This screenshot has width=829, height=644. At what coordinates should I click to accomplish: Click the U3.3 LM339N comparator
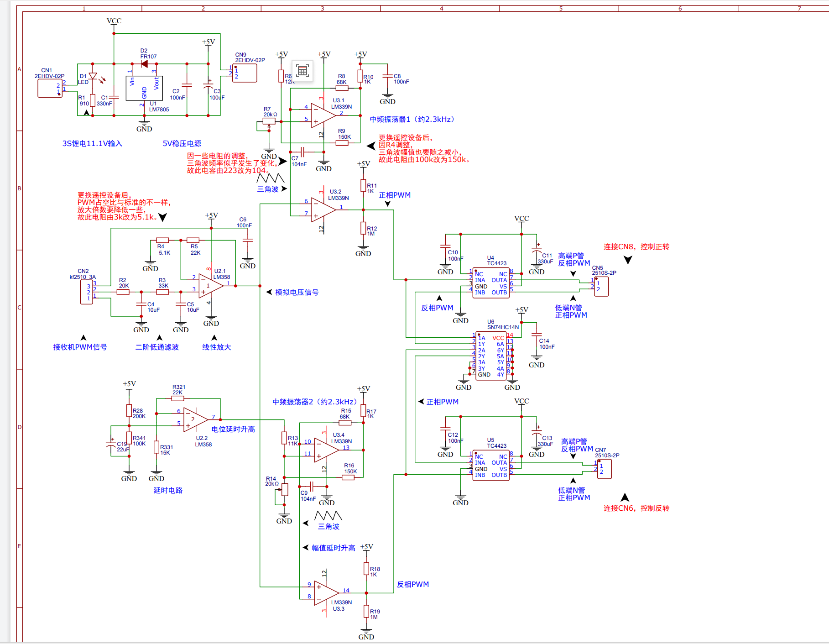(326, 593)
